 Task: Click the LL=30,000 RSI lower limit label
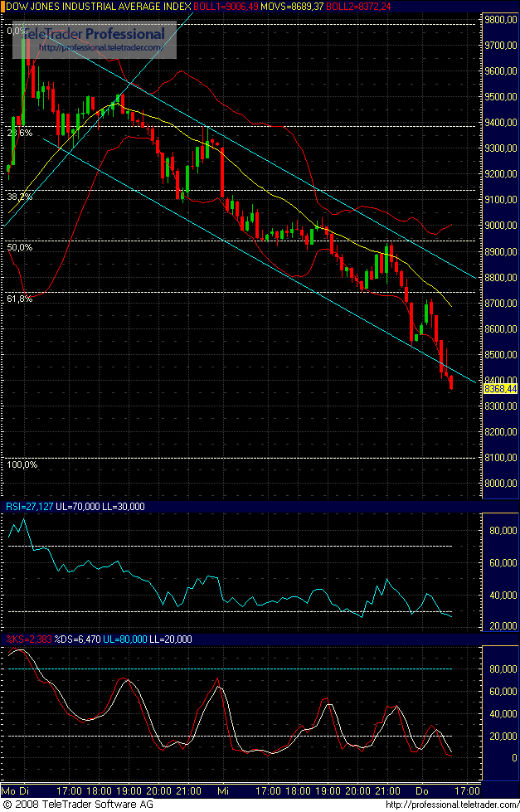(124, 507)
